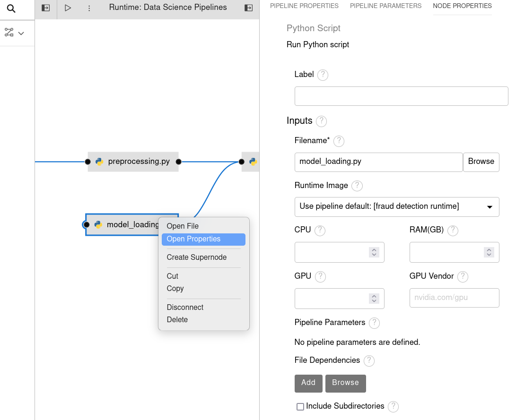Show help for Pipeline Parameters

(x=375, y=323)
